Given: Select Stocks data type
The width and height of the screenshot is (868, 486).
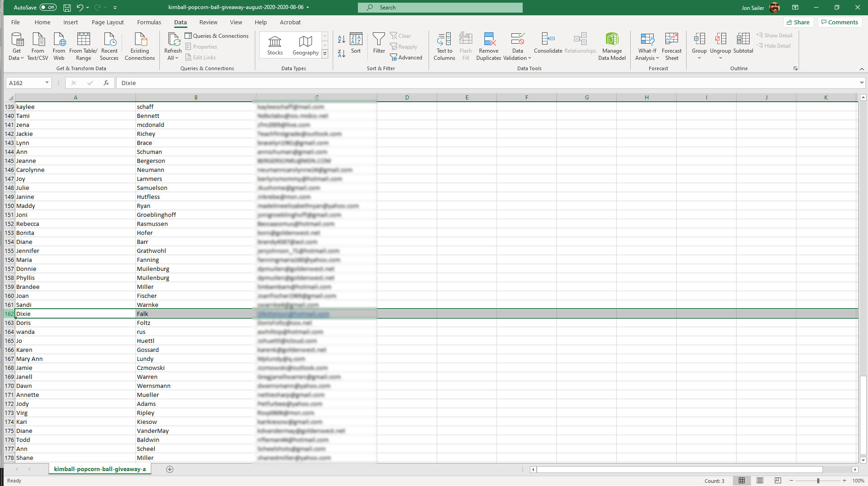Looking at the screenshot, I should [275, 45].
